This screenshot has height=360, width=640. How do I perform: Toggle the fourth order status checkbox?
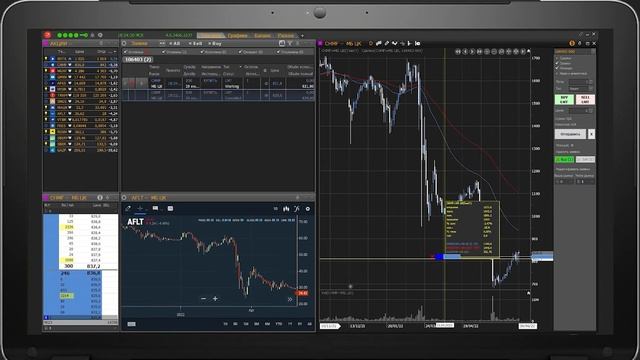(x=240, y=52)
